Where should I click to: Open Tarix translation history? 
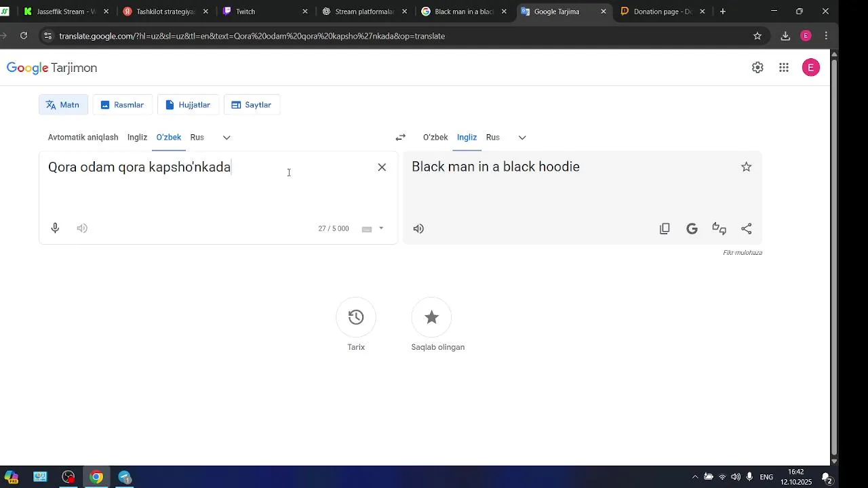point(356,317)
